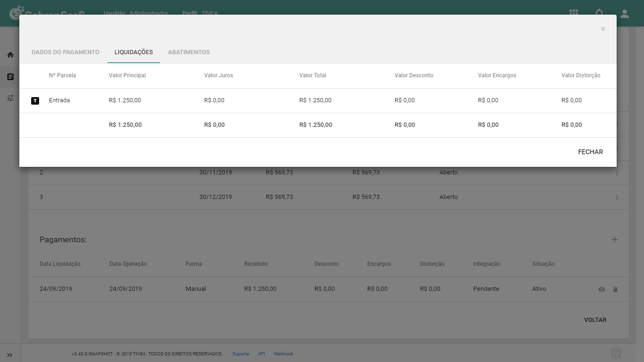
Task: Click the Entrada row Valor Principal amount
Action: pyautogui.click(x=125, y=100)
